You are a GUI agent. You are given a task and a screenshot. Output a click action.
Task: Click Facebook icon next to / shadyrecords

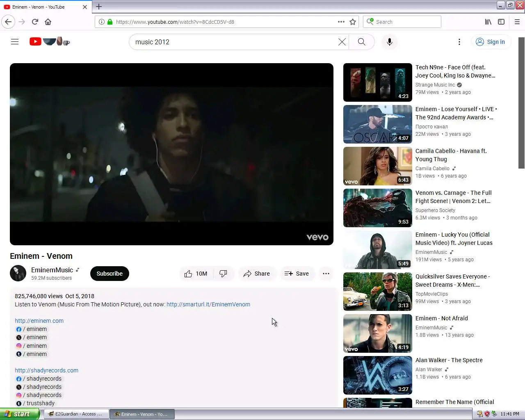click(18, 379)
